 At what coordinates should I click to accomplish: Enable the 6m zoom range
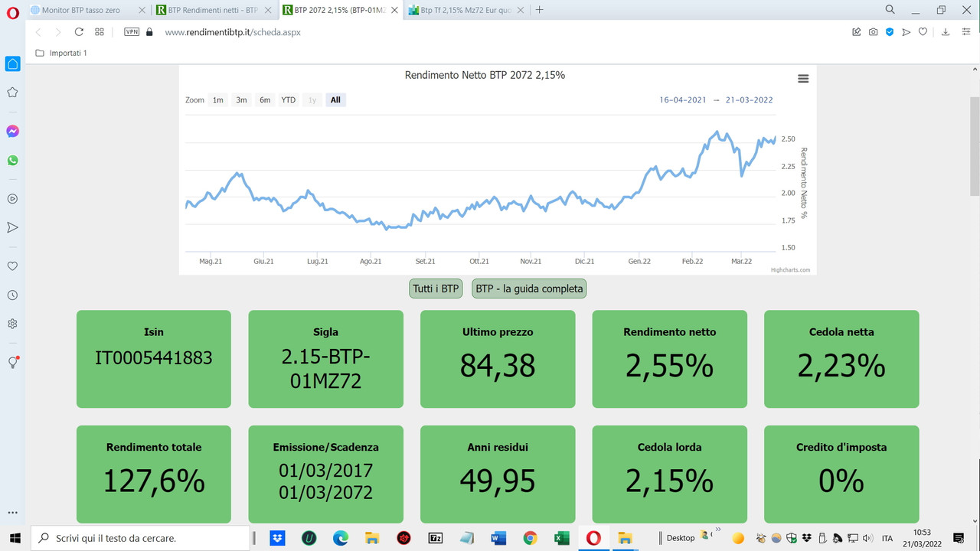pos(264,99)
